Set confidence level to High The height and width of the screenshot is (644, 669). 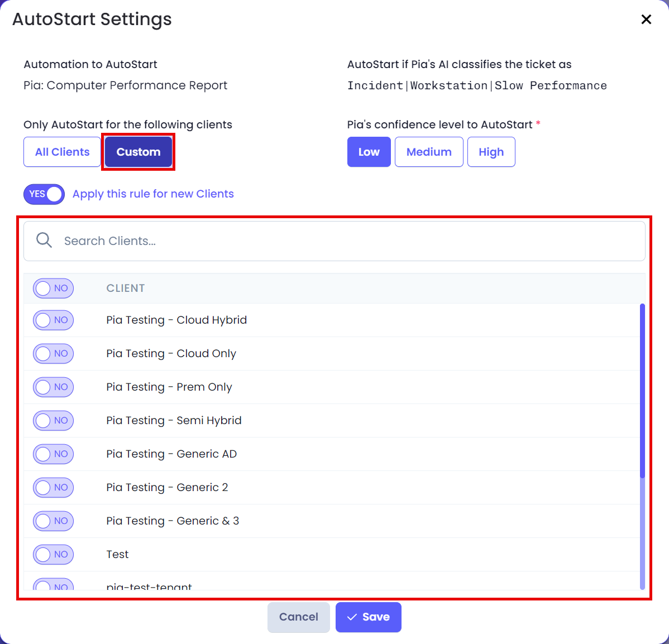click(x=491, y=152)
